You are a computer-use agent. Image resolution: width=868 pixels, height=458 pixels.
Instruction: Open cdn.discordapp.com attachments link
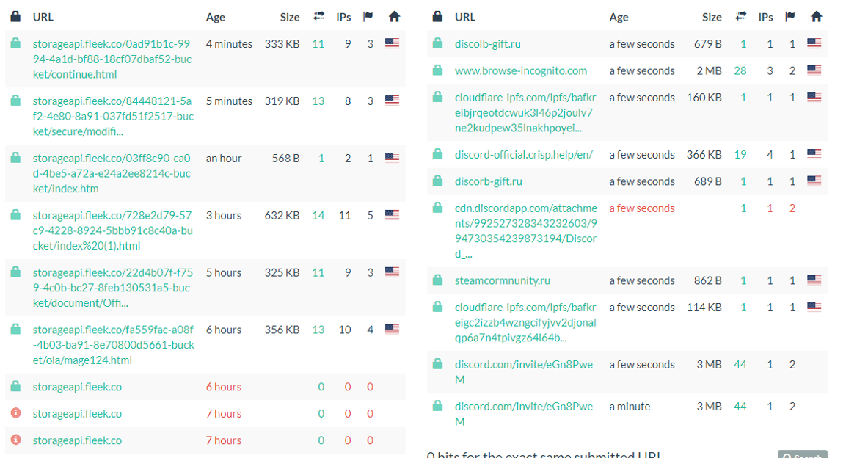coord(526,231)
